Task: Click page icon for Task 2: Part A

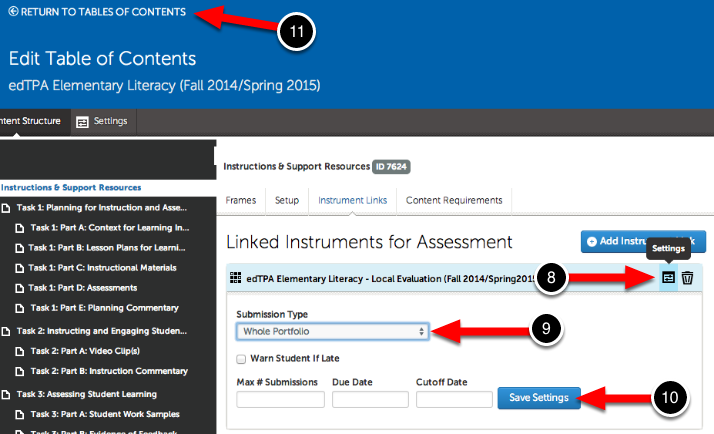Action: pos(20,352)
